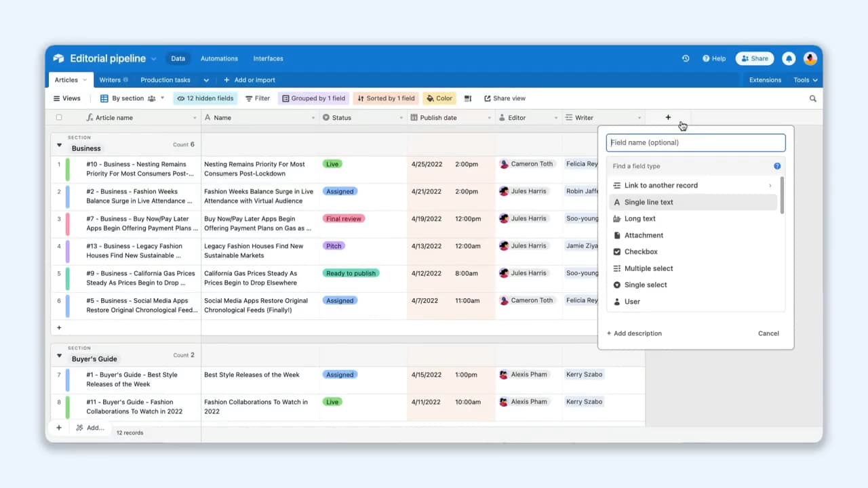This screenshot has width=868, height=488.
Task: Open the Filter options
Action: click(258, 98)
